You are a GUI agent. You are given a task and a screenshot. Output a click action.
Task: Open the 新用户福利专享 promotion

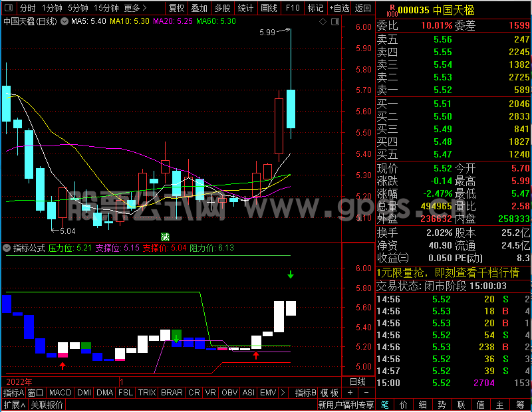[x=346, y=405]
